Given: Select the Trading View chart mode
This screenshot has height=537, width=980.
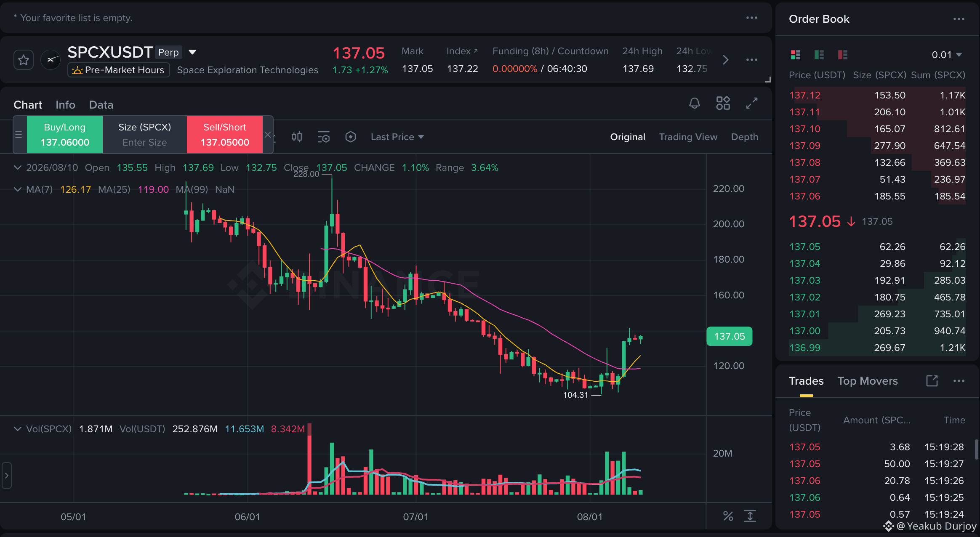Looking at the screenshot, I should tap(688, 137).
